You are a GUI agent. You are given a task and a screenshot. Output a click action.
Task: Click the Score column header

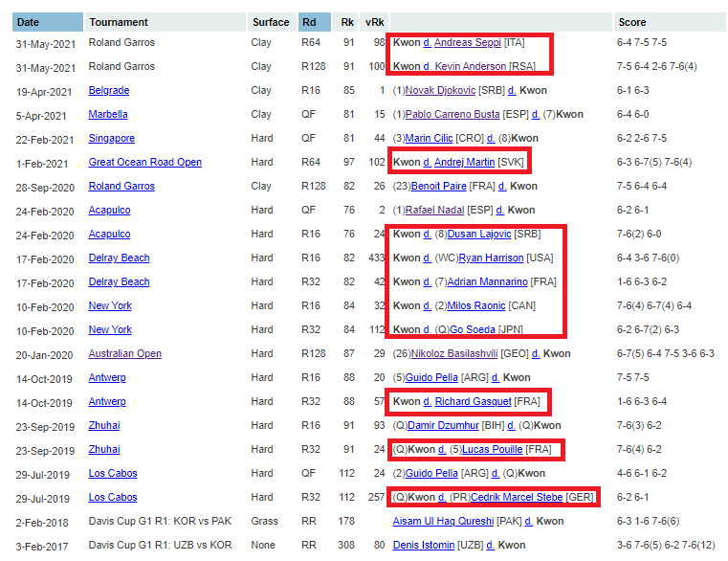click(670, 22)
